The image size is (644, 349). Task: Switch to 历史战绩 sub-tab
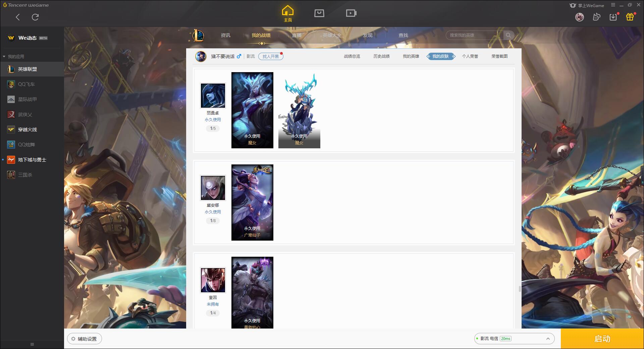point(381,56)
